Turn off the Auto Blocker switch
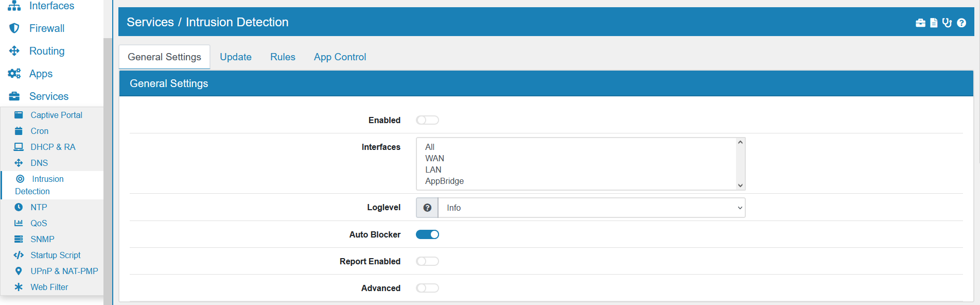This screenshot has height=305, width=980. coord(427,234)
